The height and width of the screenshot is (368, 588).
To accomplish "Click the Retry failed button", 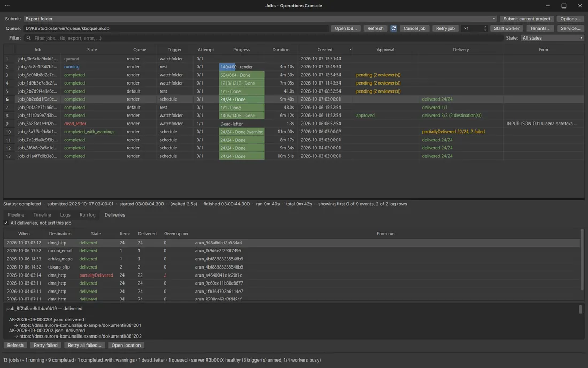I will pyautogui.click(x=46, y=346).
